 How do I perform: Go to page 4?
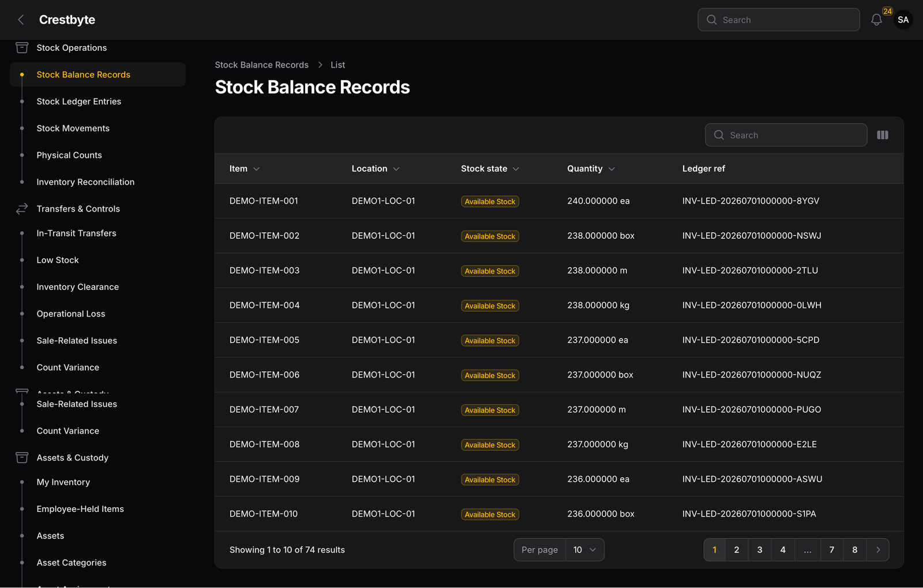click(783, 550)
